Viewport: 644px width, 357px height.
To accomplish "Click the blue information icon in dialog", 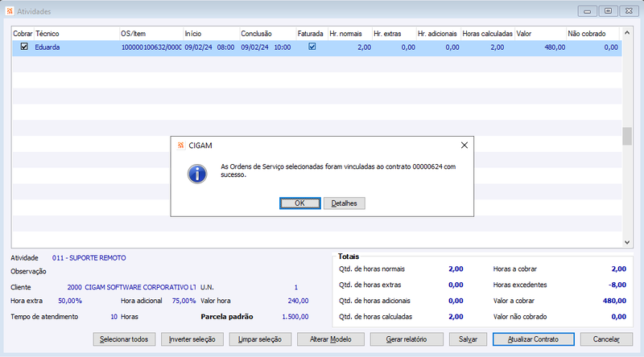I will point(197,174).
